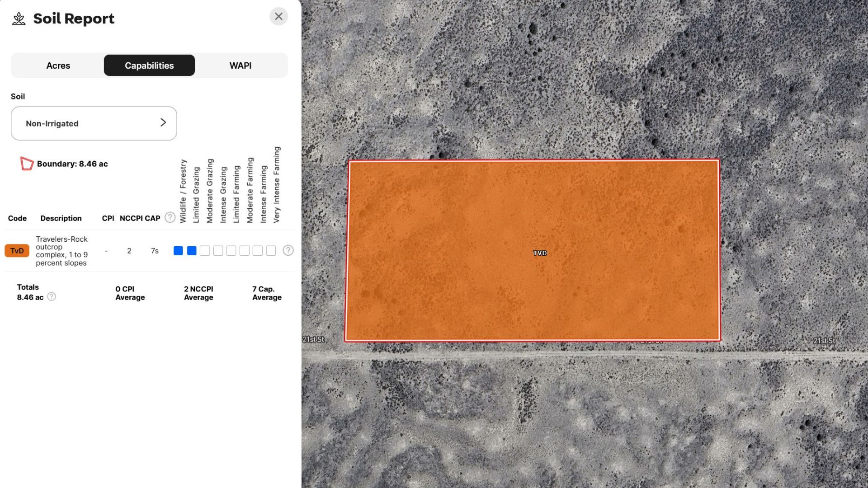Image resolution: width=868 pixels, height=488 pixels.
Task: Click the Soil Report plant icon
Action: click(19, 19)
